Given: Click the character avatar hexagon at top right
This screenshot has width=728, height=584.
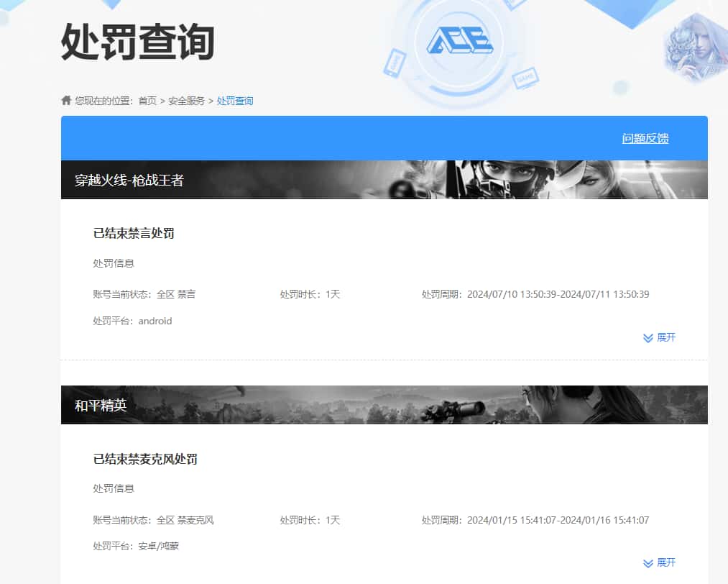Looking at the screenshot, I should 696,47.
